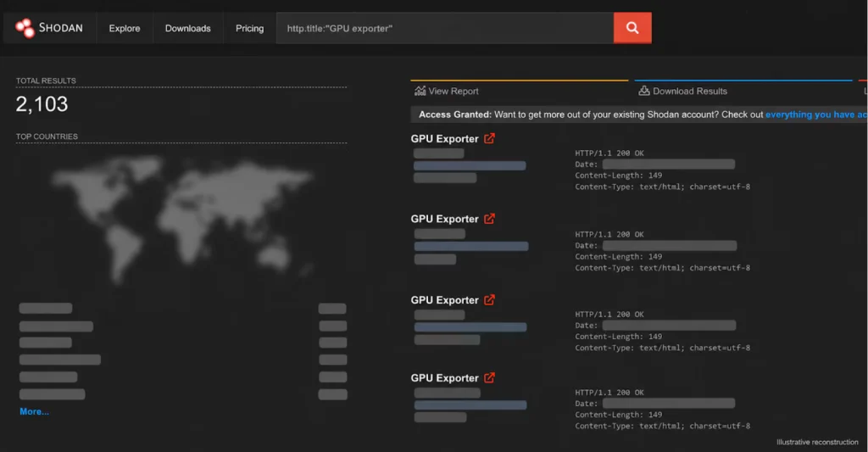Click the first blurred country in top countries list
Screen dimensions: 868x452
pyautogui.click(x=46, y=308)
